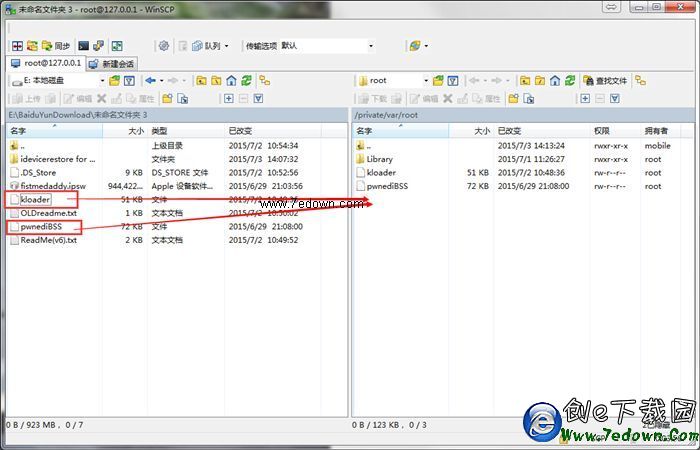Viewport: 700px width, 450px height.
Task: Expand the 队列 queue dropdown arrow
Action: point(226,46)
